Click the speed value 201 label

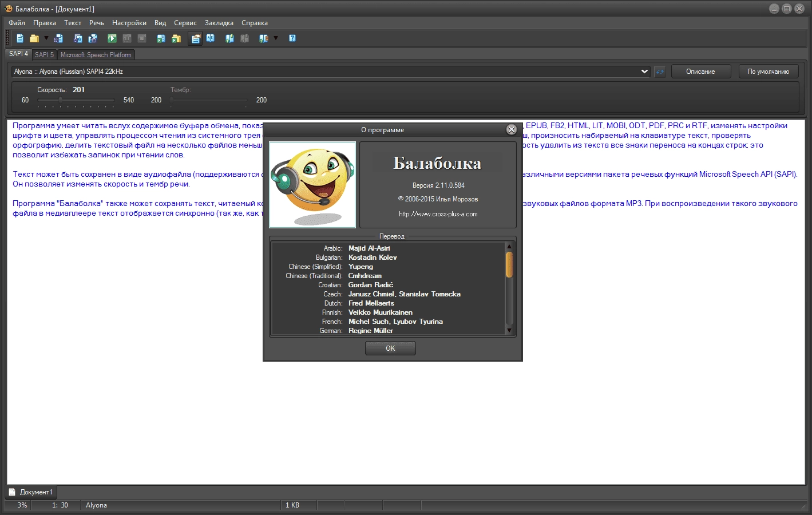pyautogui.click(x=79, y=90)
